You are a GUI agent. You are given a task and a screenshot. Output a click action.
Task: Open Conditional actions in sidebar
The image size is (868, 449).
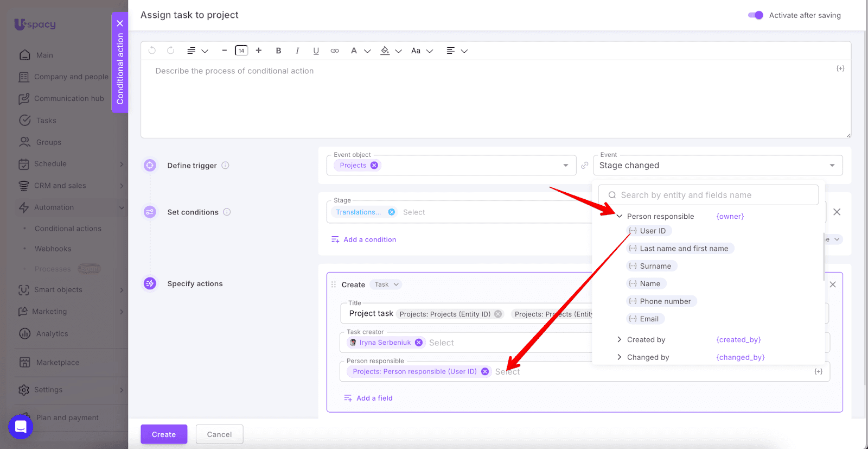(x=68, y=229)
